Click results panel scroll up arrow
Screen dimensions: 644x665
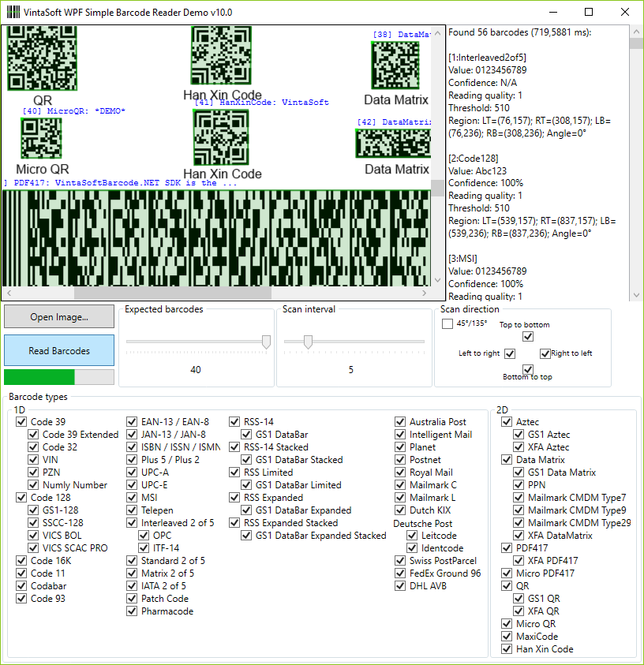(636, 32)
